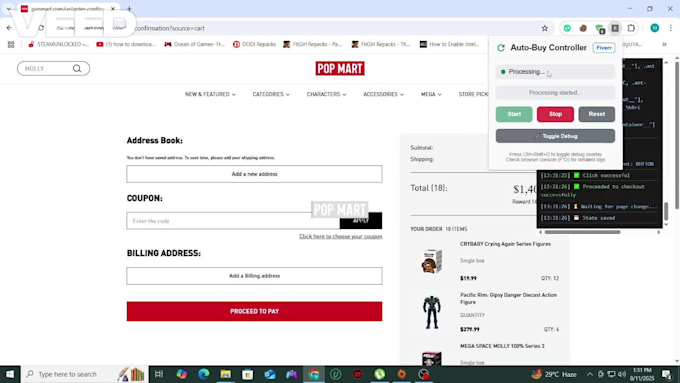Viewport: 680px width, 383px height.
Task: Click the Toggle Debug button
Action: (555, 136)
